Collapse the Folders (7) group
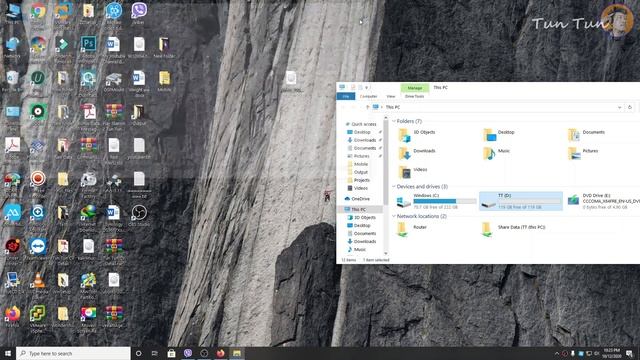 click(394, 122)
